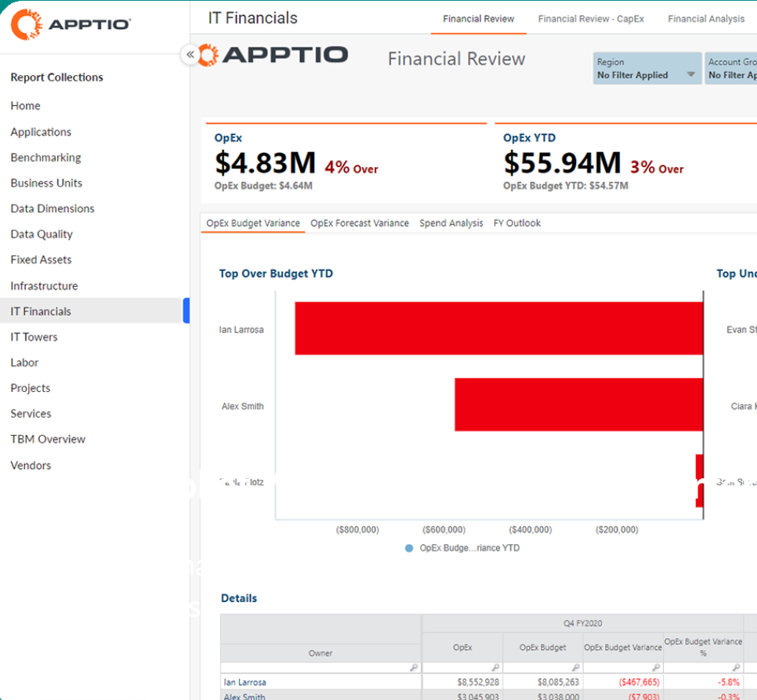
Task: Open the Account Group filter dropdown
Action: (731, 68)
